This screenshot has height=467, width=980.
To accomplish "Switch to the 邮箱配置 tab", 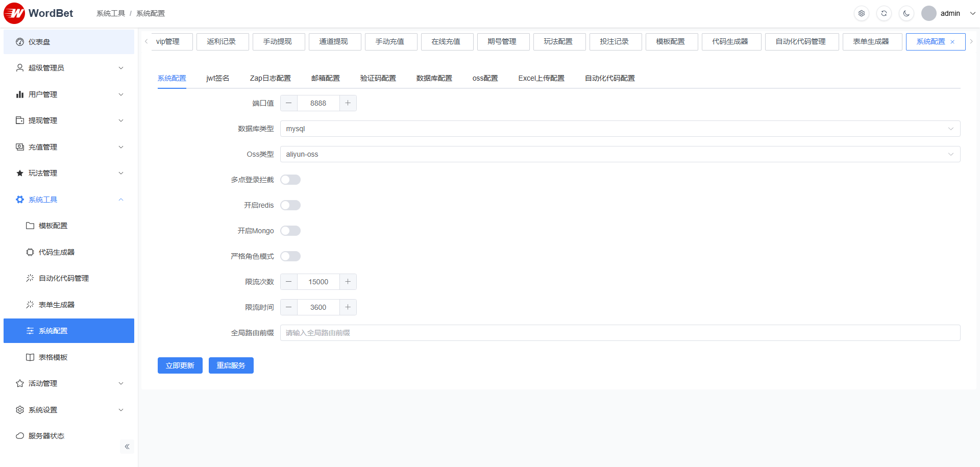I will click(326, 78).
